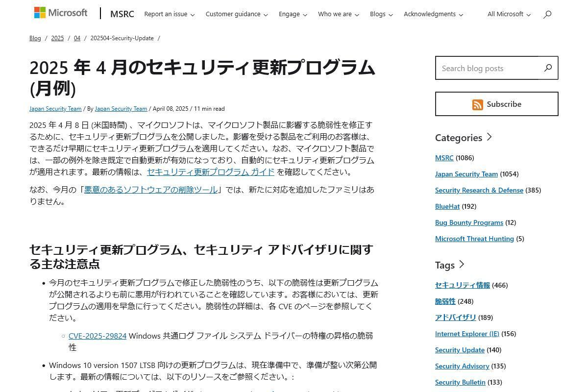Screen dimensions: 588x392
Task: Open the アドバイザリ tag
Action: click(x=456, y=318)
